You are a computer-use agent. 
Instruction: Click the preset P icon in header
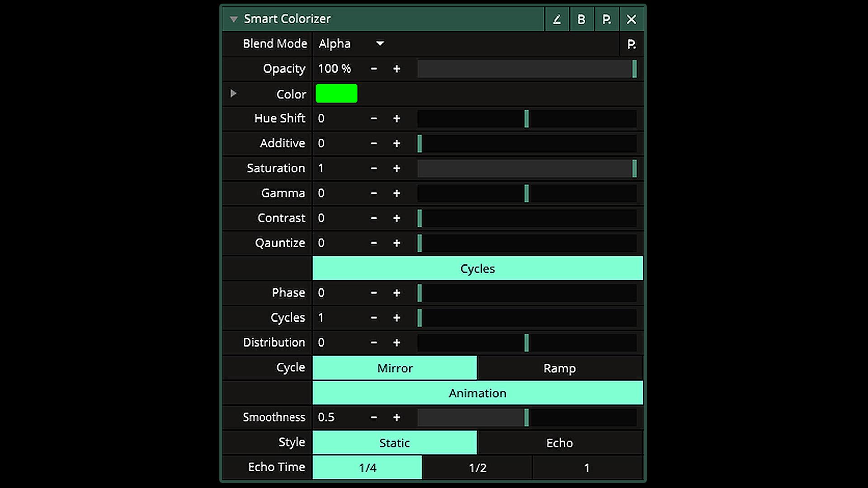[606, 19]
